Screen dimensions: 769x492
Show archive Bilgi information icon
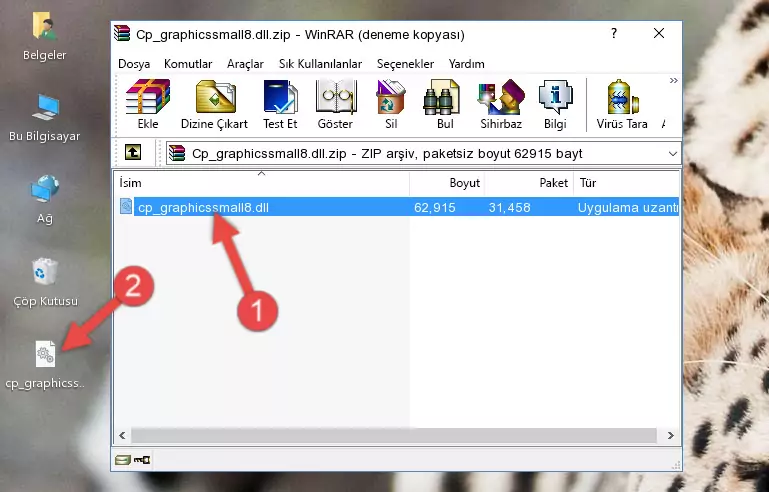pyautogui.click(x=555, y=104)
